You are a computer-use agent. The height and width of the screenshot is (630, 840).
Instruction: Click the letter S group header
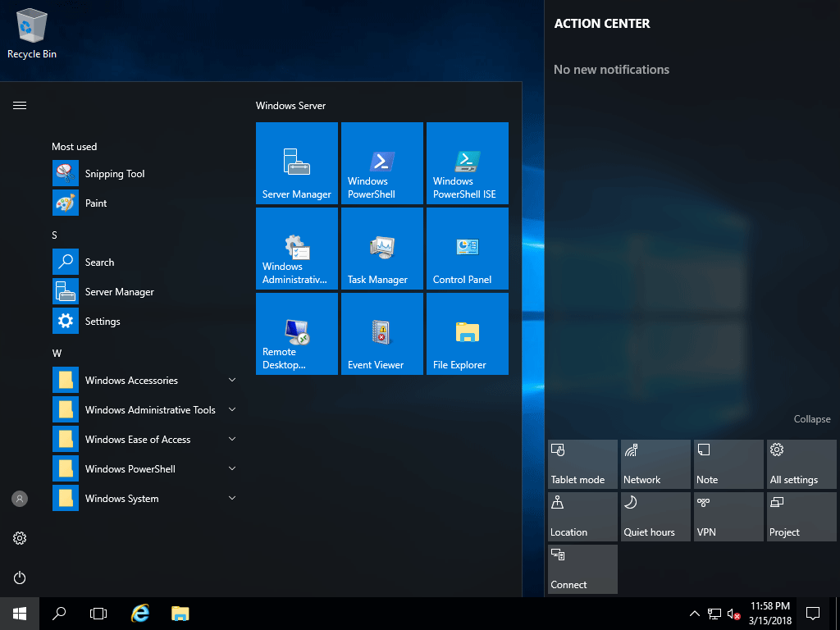pyautogui.click(x=54, y=235)
